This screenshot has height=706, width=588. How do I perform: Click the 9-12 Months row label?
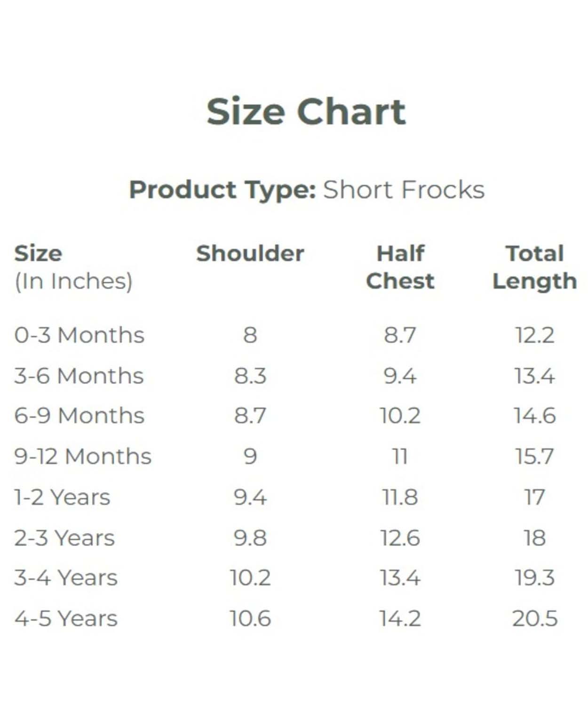(83, 456)
